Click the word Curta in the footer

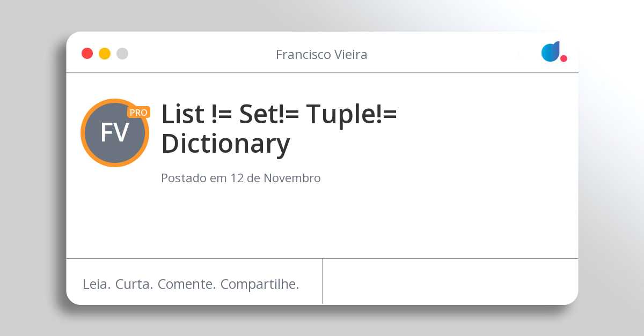pyautogui.click(x=134, y=284)
